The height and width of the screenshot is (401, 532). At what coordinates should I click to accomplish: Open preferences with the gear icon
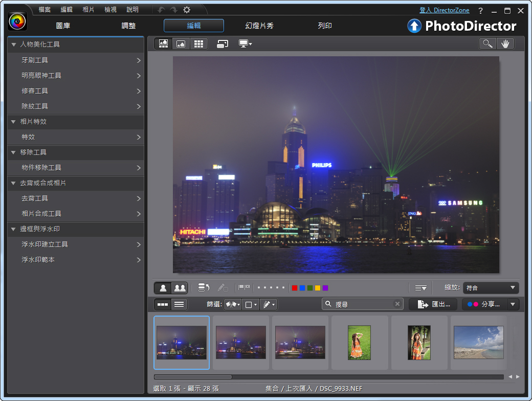[187, 10]
